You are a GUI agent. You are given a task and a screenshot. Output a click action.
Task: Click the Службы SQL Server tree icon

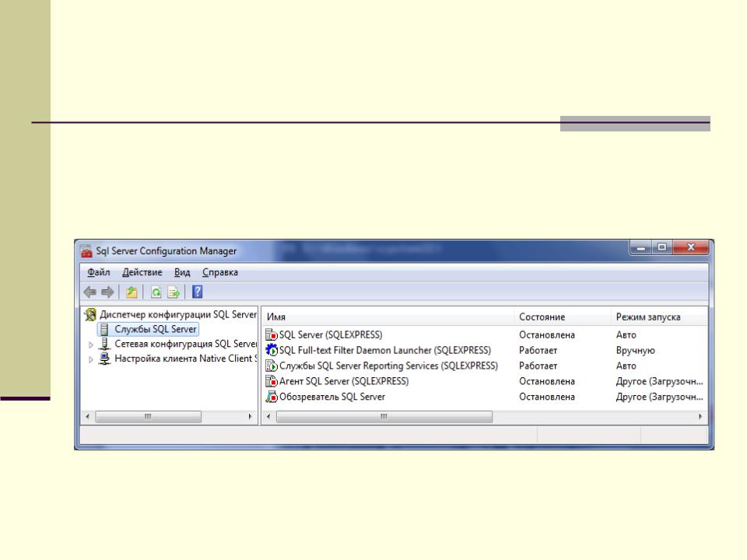tap(104, 329)
